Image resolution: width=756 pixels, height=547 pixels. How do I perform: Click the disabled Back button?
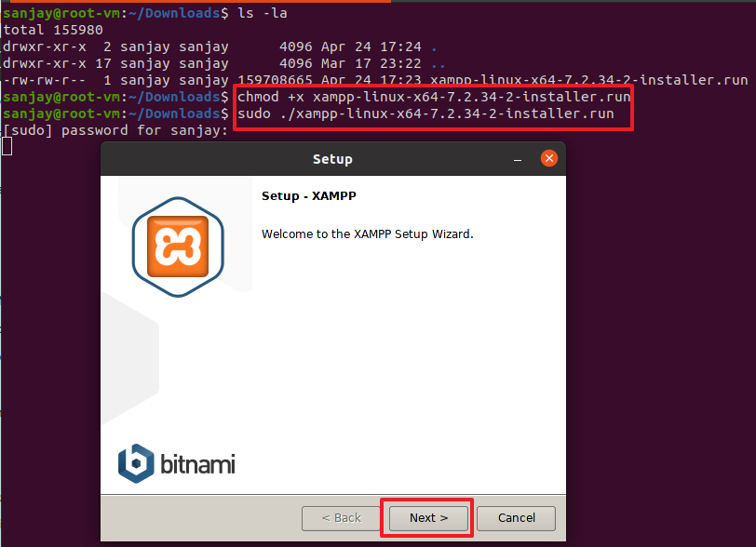click(341, 517)
